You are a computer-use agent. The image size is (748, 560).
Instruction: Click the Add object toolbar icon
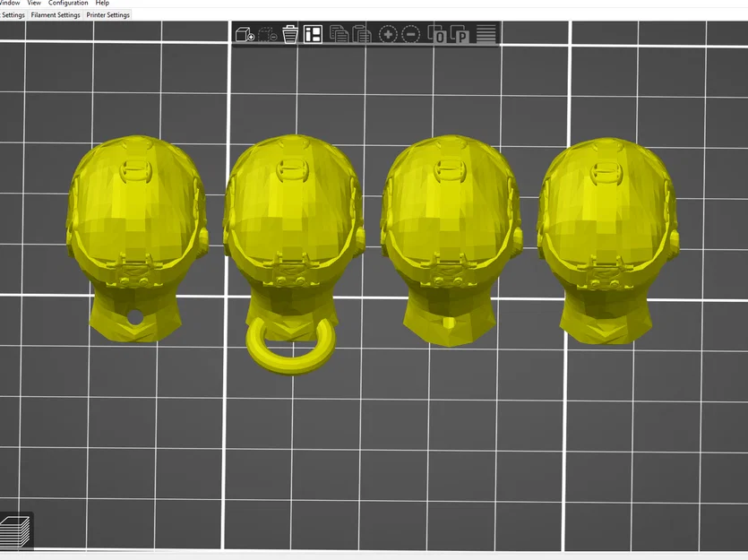(245, 34)
